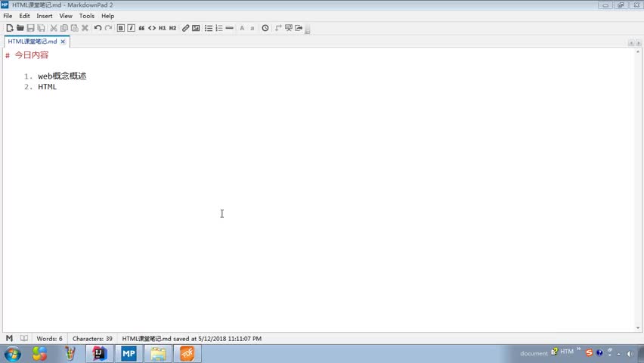This screenshot has height=363, width=644.
Task: Click the Sogou input method tray icon
Action: 589,352
